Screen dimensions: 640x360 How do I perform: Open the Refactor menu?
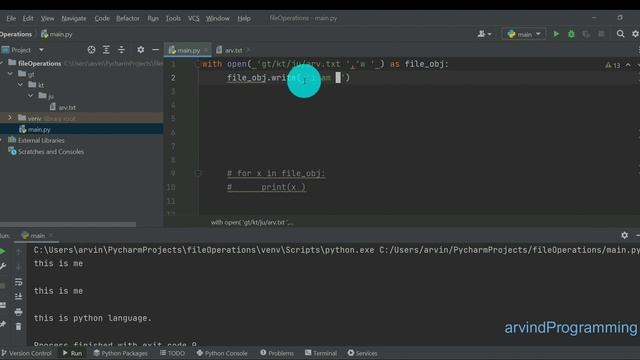pos(128,18)
